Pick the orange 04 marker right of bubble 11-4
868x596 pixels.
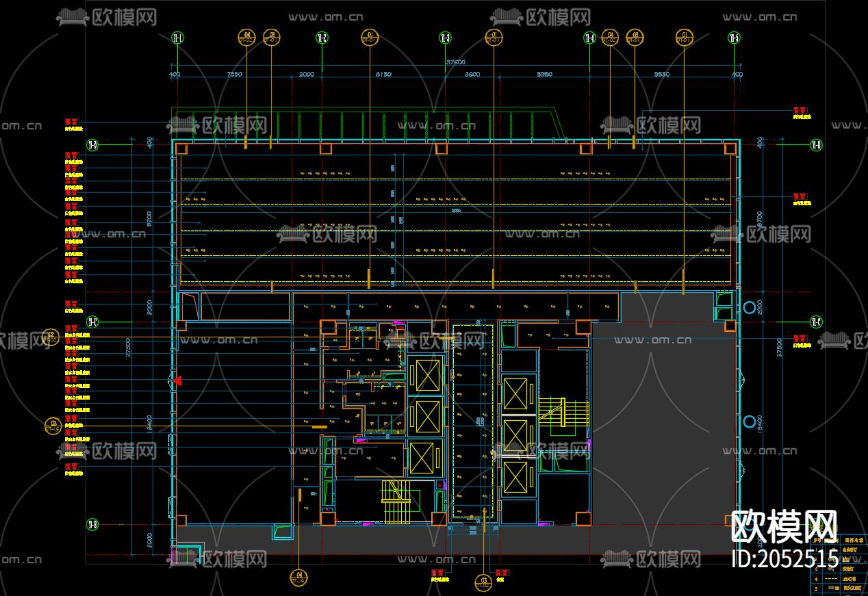(609, 38)
